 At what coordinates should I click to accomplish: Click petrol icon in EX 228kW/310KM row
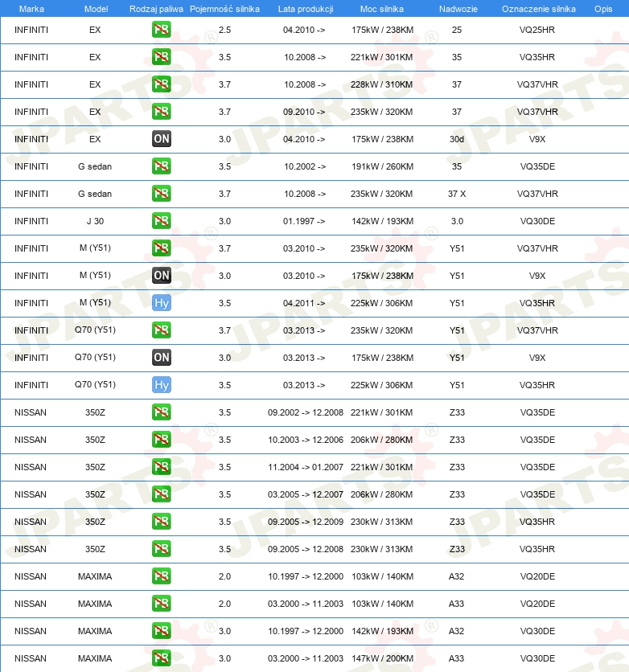(161, 84)
